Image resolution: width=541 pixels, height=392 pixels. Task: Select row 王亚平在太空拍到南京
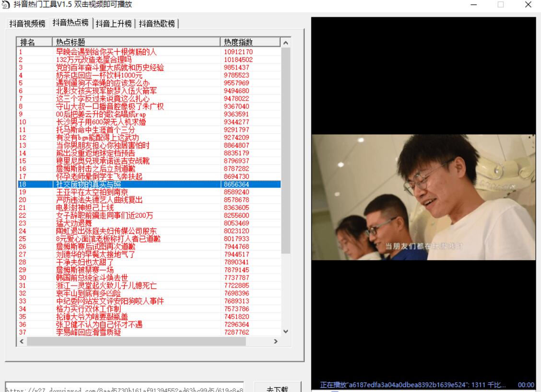click(149, 192)
